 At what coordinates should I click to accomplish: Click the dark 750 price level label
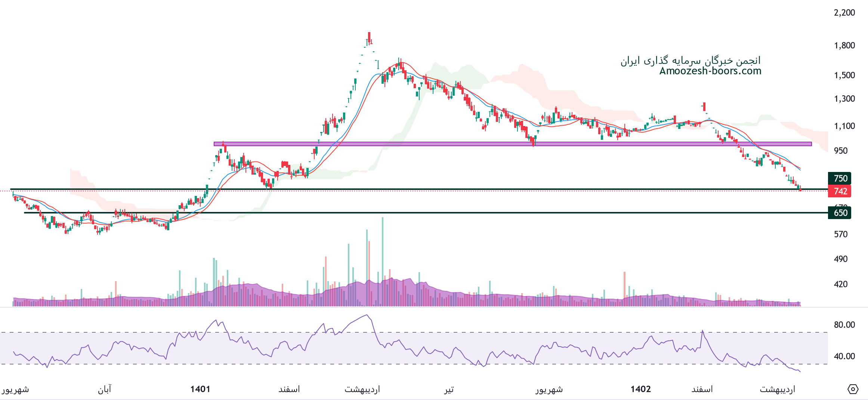[x=839, y=178]
